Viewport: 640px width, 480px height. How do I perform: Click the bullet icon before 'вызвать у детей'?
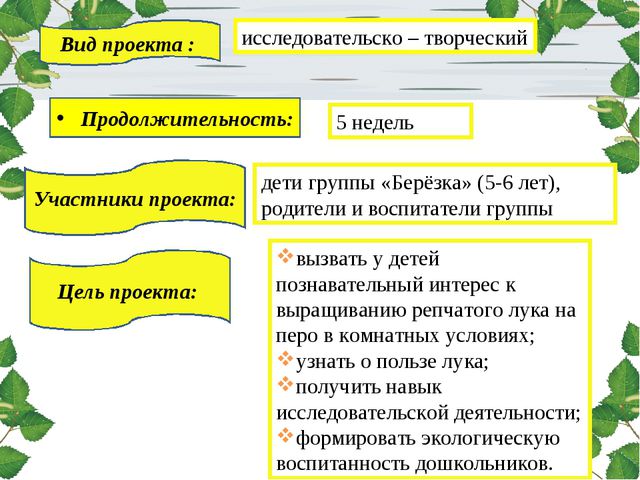[285, 257]
